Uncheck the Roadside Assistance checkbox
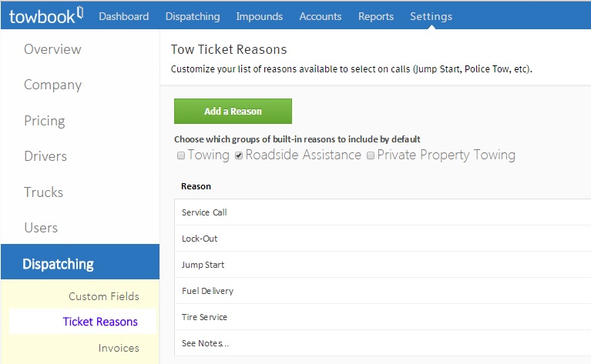Viewport: 591px width, 364px height. (239, 155)
